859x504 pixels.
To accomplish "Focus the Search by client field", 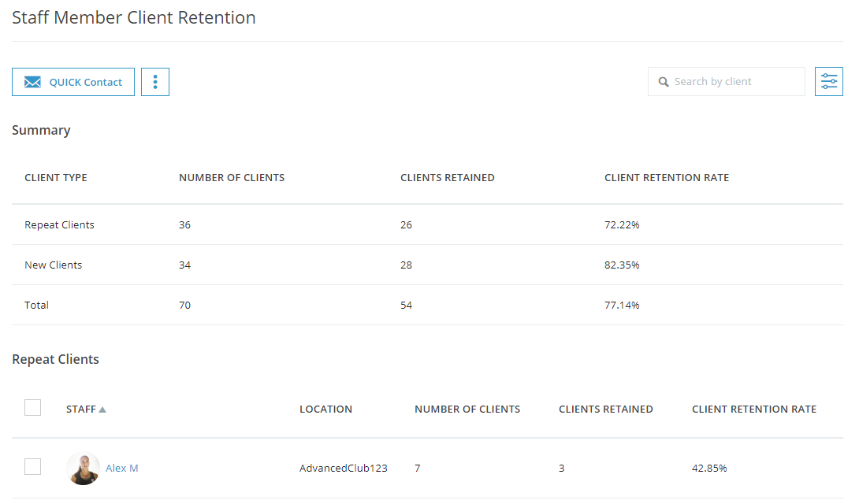I will 733,82.
